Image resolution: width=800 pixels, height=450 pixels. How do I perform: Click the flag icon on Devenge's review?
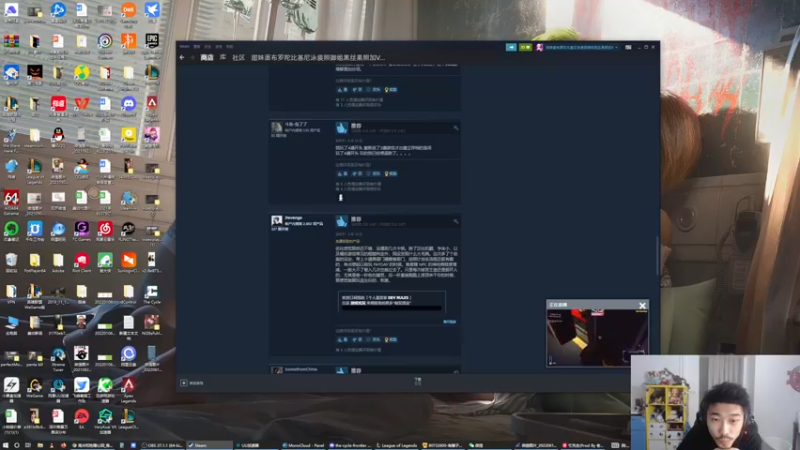[x=456, y=221]
